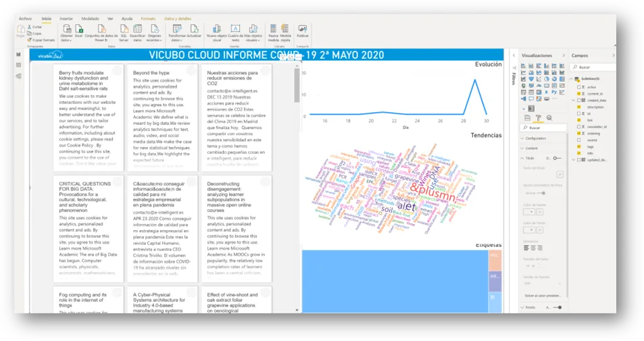Uncheck the link field

[x=578, y=120]
